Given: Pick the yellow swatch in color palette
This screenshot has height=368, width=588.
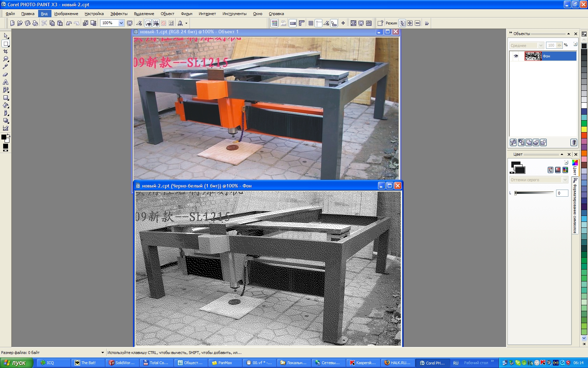Looking at the screenshot, I should pyautogui.click(x=584, y=129).
